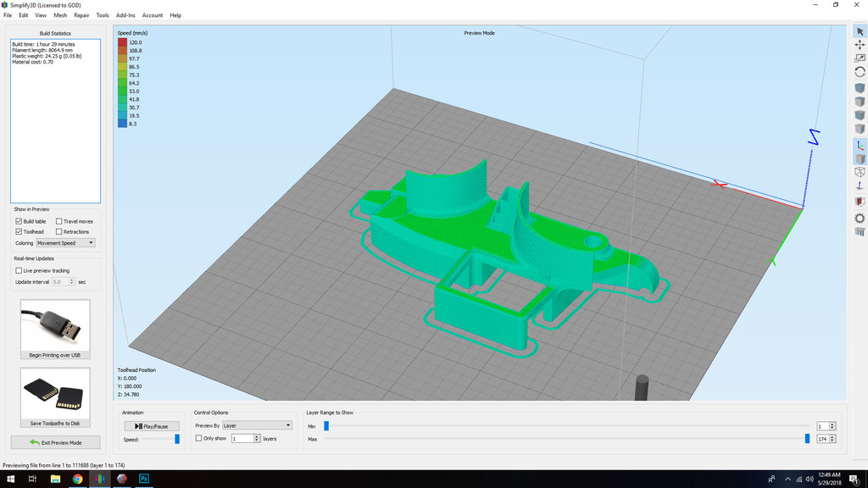The image size is (868, 488).
Task: Open the Coloring Movement Speed dropdown
Action: 65,243
